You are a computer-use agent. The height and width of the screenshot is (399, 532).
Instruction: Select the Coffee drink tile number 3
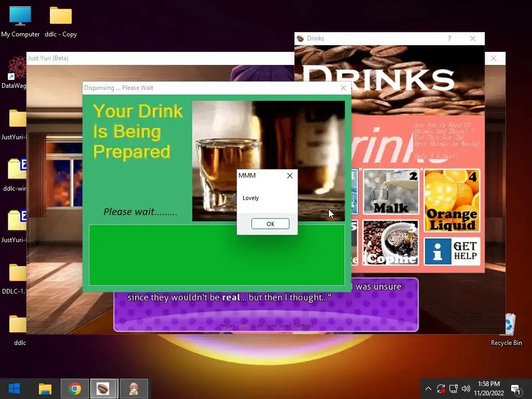coord(391,242)
